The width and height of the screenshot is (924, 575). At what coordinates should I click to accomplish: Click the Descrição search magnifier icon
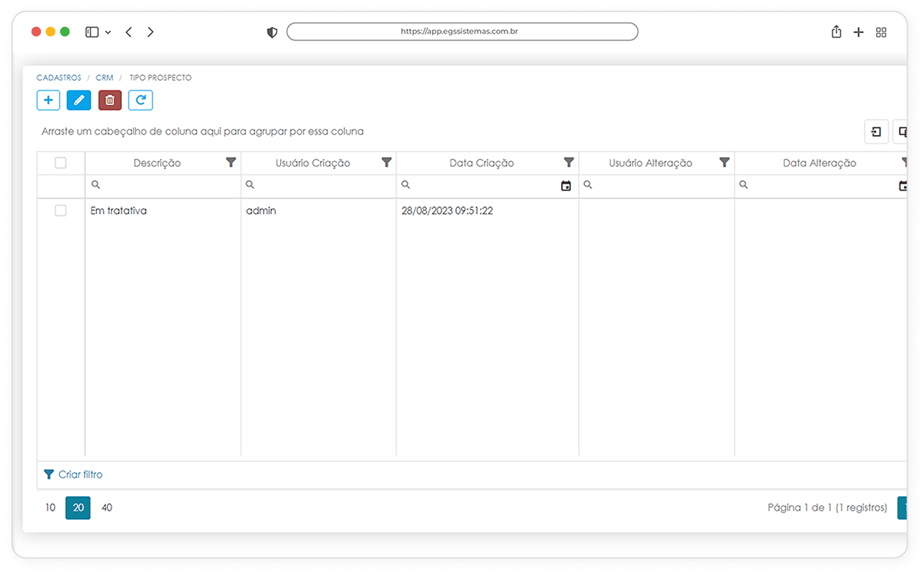point(95,185)
